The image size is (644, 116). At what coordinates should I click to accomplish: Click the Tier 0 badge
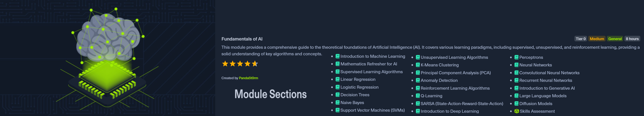pos(580,39)
